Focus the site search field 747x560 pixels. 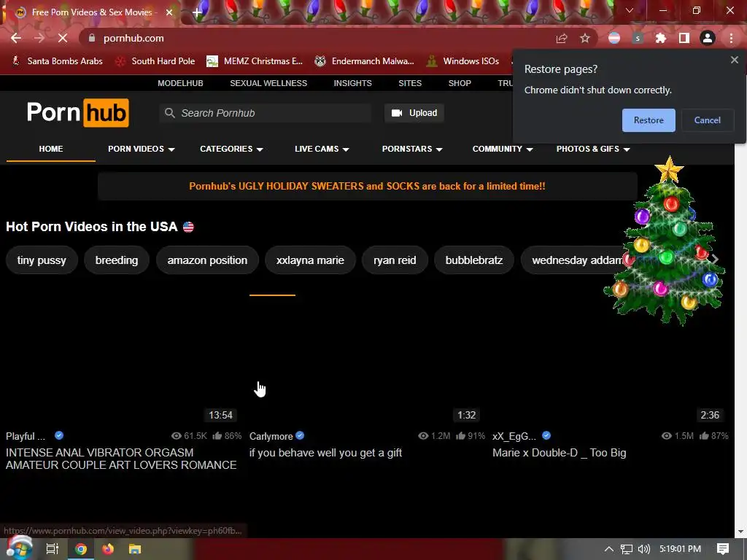[x=266, y=113]
